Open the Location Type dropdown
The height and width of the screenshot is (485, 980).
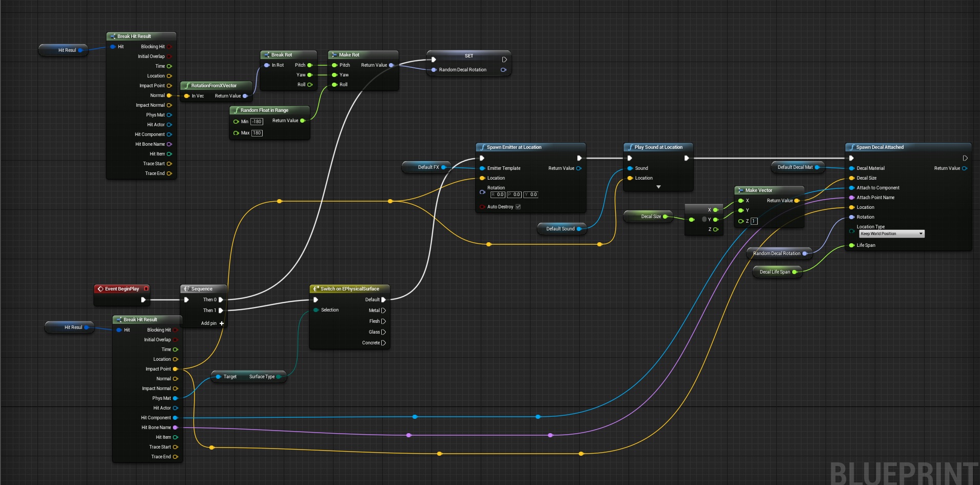tap(892, 234)
